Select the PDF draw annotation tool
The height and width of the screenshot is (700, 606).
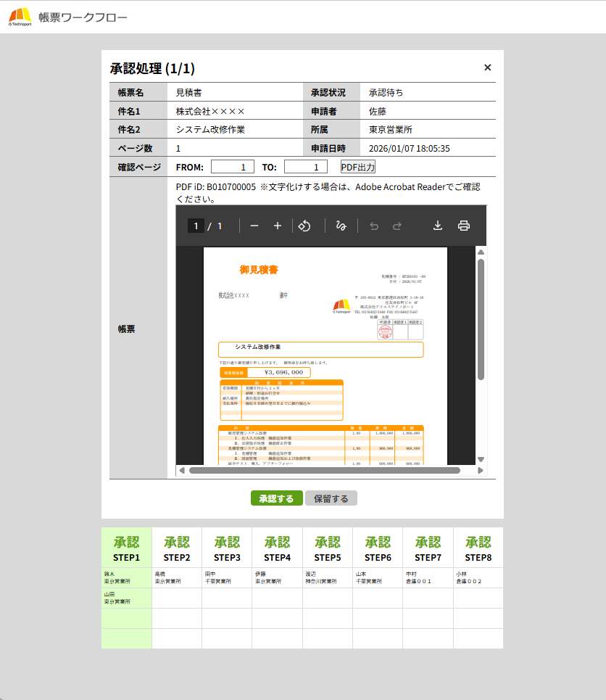pos(341,226)
